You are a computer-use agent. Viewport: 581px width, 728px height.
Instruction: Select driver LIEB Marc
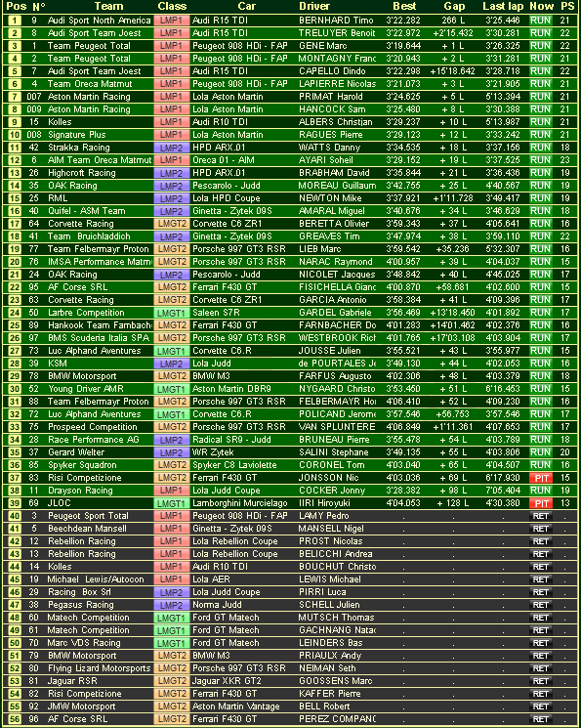click(x=319, y=249)
